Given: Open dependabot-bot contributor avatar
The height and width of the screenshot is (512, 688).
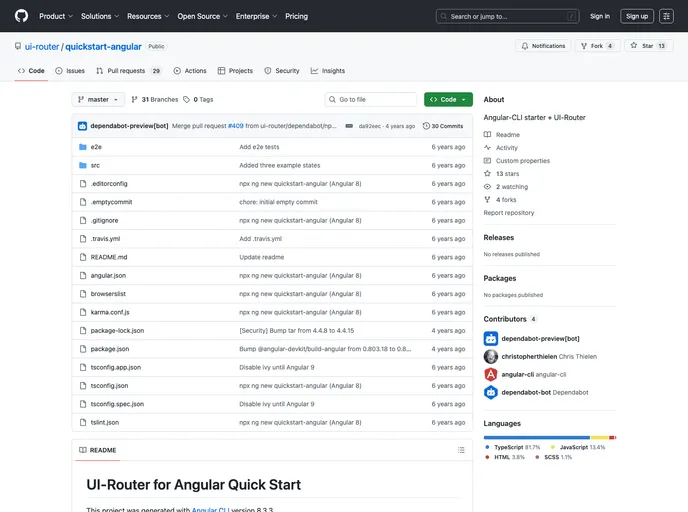Looking at the screenshot, I should 491,393.
